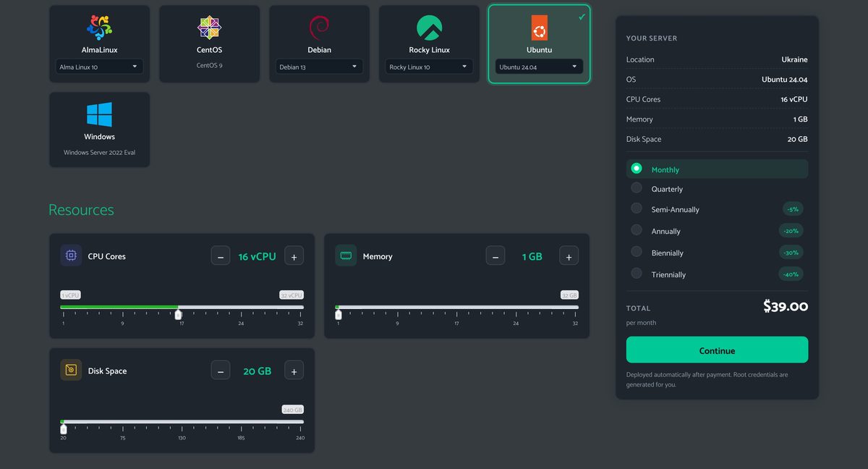Click the 16 vCPU value in CPU Cores
Screen dimensions: 868x469
pos(258,256)
